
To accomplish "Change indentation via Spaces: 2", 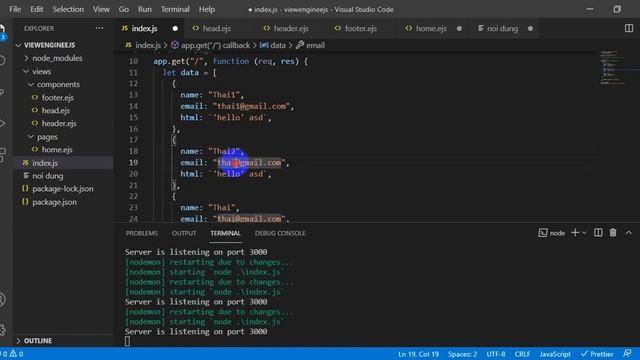I will point(462,354).
